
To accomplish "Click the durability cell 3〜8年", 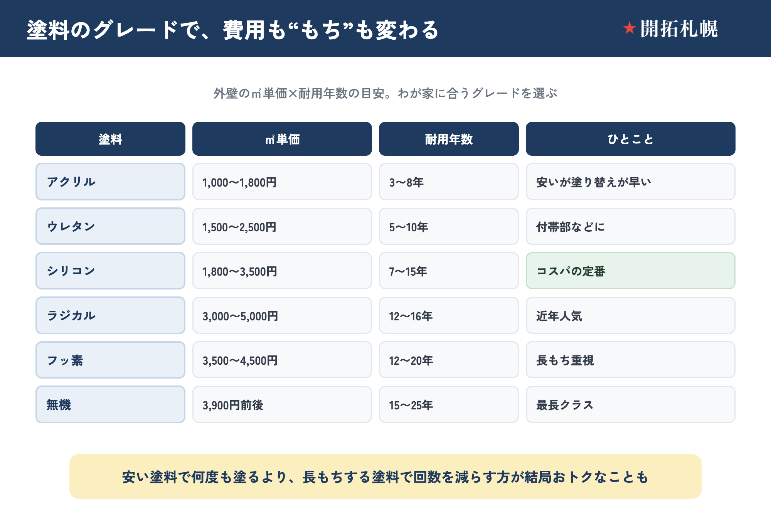I will pos(449,182).
